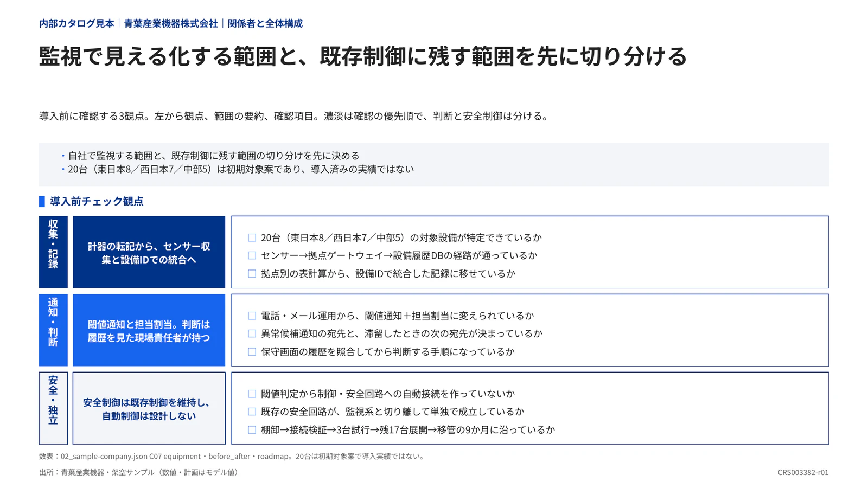Screen dimensions: 868x488
Task: Click the footnote starting with 数表：02_sample-company.json
Action: click(233, 457)
